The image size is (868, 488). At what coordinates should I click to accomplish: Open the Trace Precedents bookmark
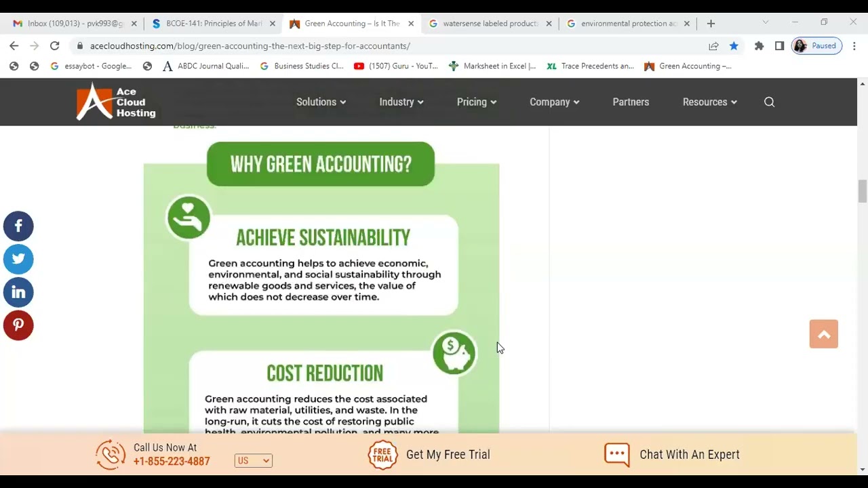coord(590,66)
